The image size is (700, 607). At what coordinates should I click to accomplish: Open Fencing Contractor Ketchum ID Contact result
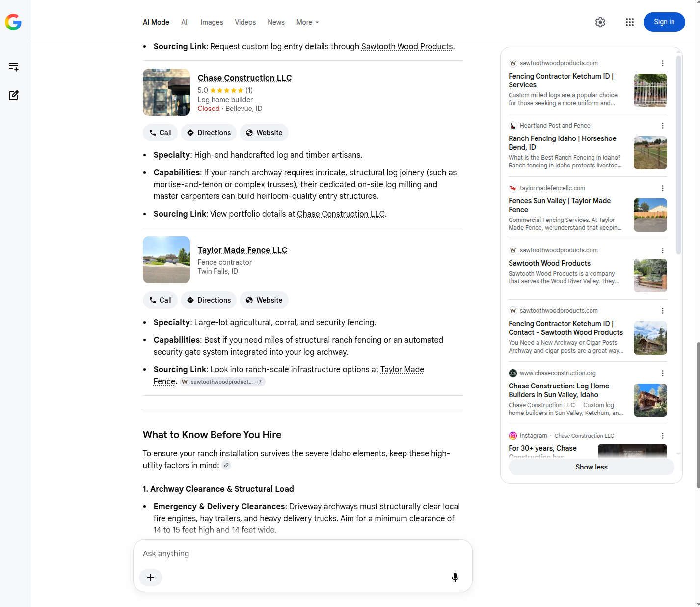point(565,328)
